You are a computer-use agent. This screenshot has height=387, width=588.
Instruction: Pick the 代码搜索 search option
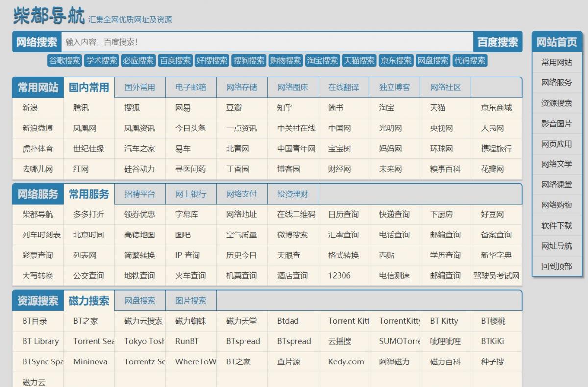tap(469, 61)
